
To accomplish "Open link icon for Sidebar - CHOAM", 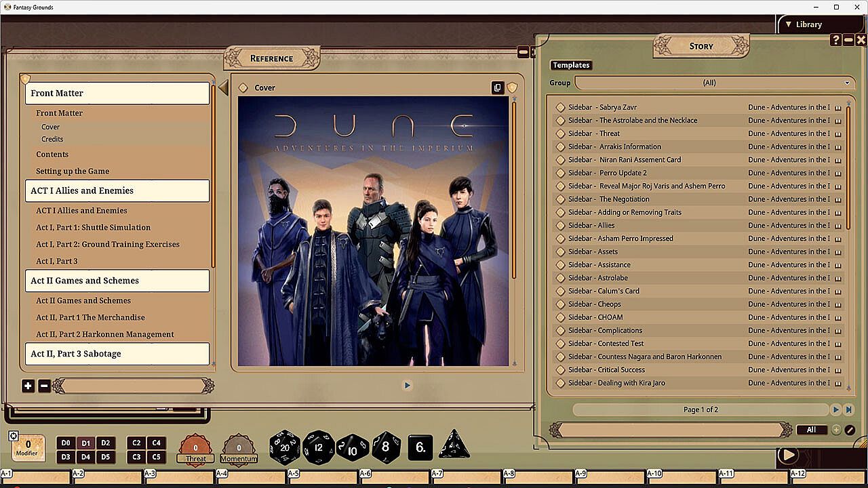I will tap(561, 317).
